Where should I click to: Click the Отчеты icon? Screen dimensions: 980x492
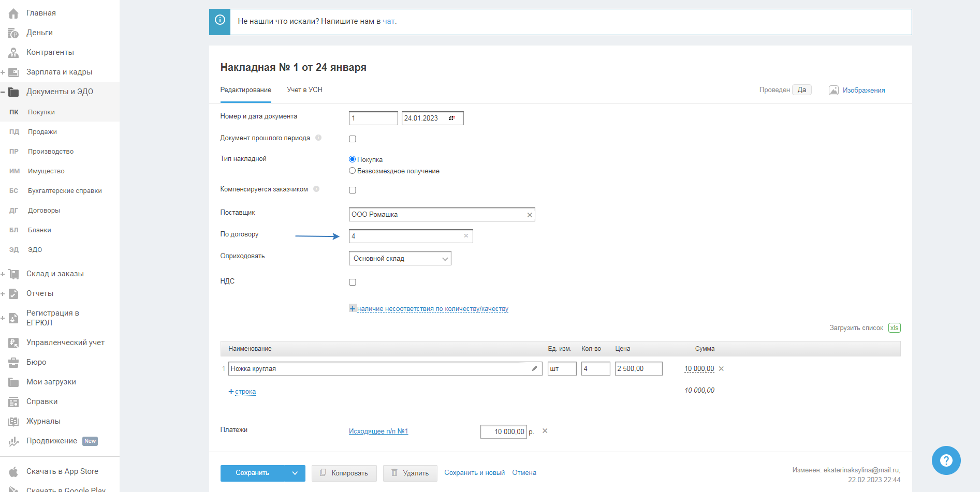13,294
